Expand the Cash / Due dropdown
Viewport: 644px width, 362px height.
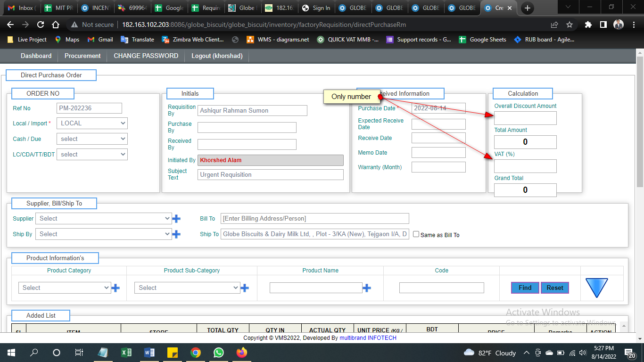point(92,139)
